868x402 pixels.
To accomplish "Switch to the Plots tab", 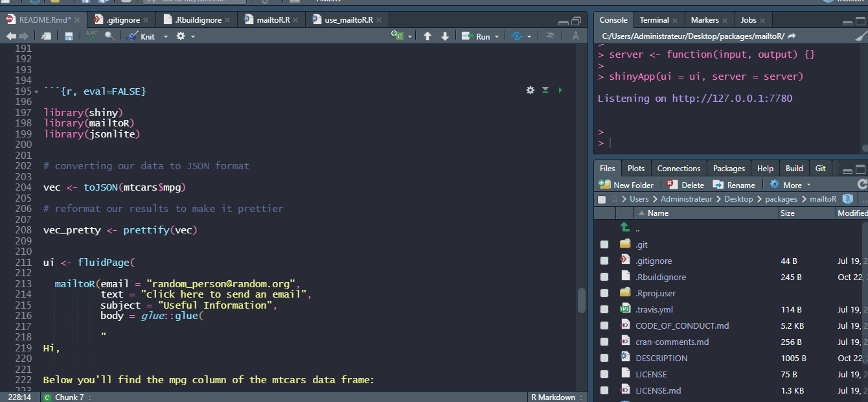I will [x=636, y=168].
